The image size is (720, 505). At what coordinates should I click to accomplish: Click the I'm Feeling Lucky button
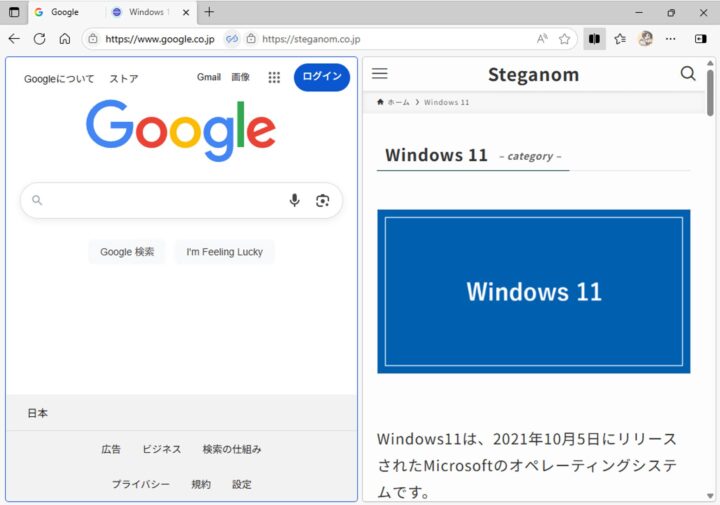coord(225,252)
